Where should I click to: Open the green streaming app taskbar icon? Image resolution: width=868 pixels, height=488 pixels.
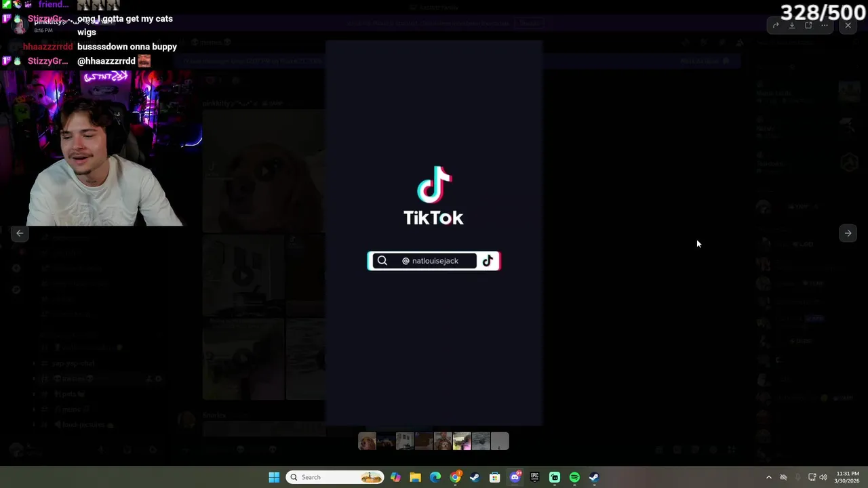click(555, 477)
